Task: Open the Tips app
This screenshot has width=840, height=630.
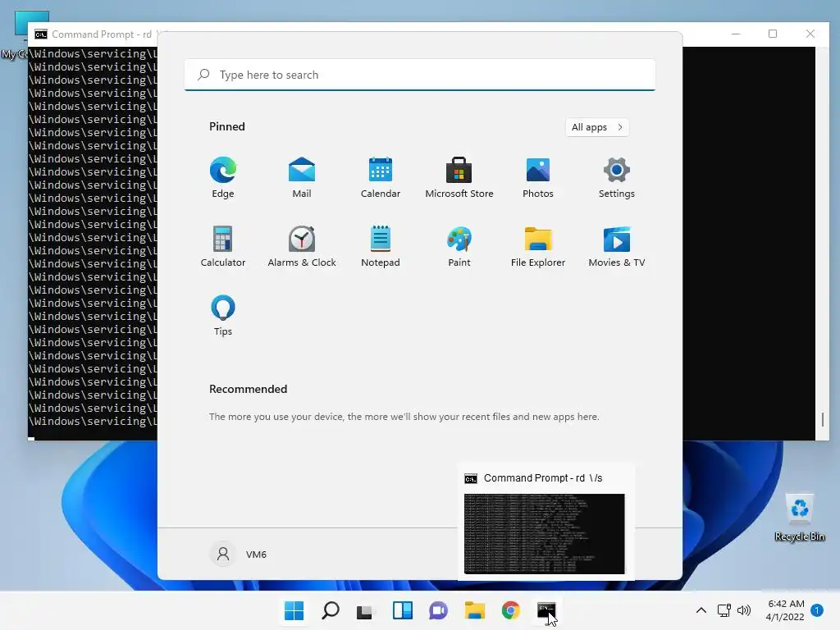Action: point(223,316)
